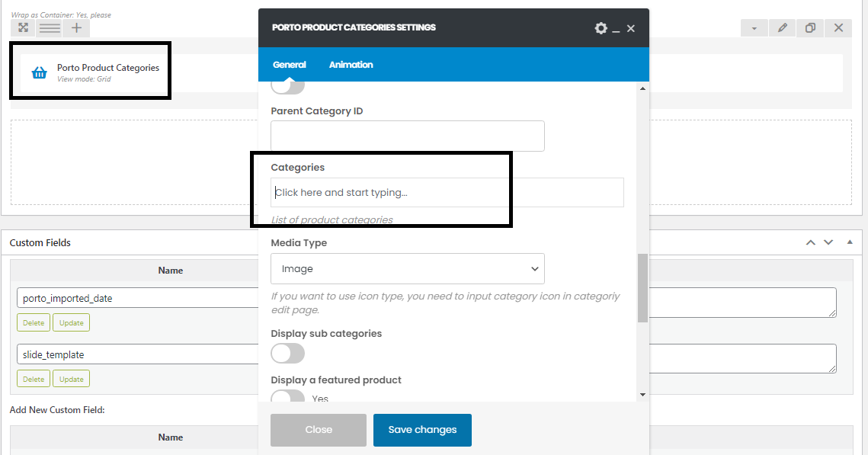The height and width of the screenshot is (455, 868).
Task: Delete the slide_template custom field
Action: (x=34, y=380)
